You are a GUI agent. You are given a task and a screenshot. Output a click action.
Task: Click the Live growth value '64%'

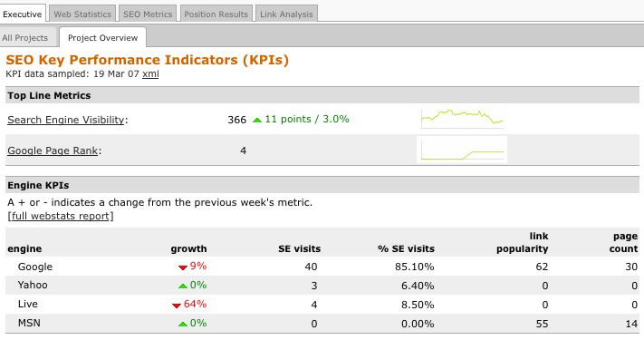point(195,304)
